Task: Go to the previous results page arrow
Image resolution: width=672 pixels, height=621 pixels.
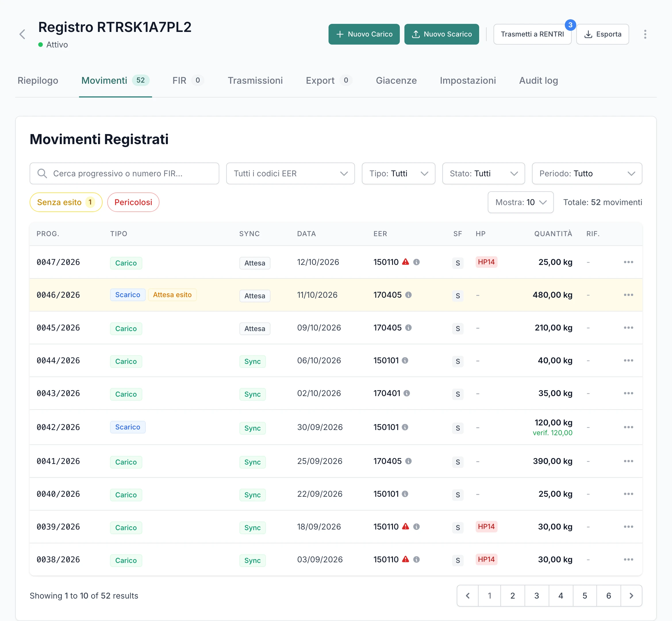Action: coord(468,595)
